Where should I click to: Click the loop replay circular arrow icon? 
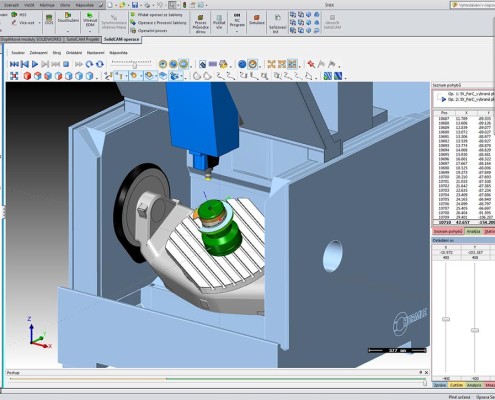pyautogui.click(x=89, y=64)
